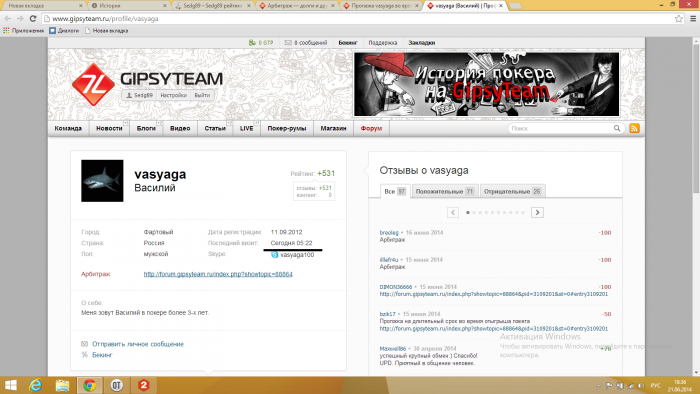Open Internet Explorer from taskbar
This screenshot has height=394, width=700.
pyautogui.click(x=35, y=385)
